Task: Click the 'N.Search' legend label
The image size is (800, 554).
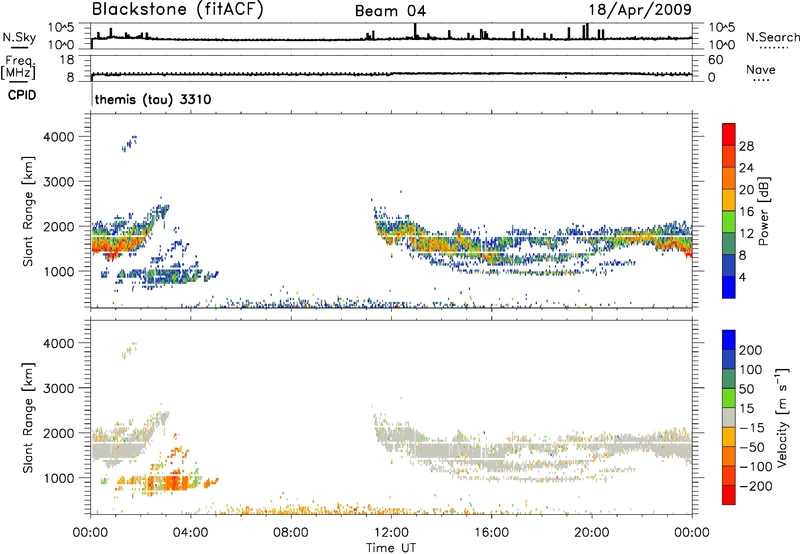Action: click(772, 37)
